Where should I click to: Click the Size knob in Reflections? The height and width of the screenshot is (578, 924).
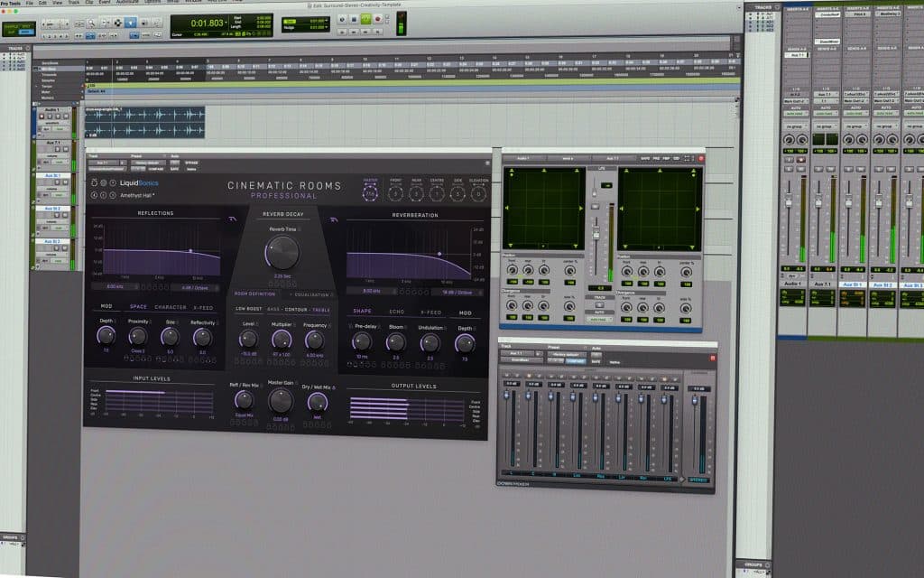click(x=170, y=337)
